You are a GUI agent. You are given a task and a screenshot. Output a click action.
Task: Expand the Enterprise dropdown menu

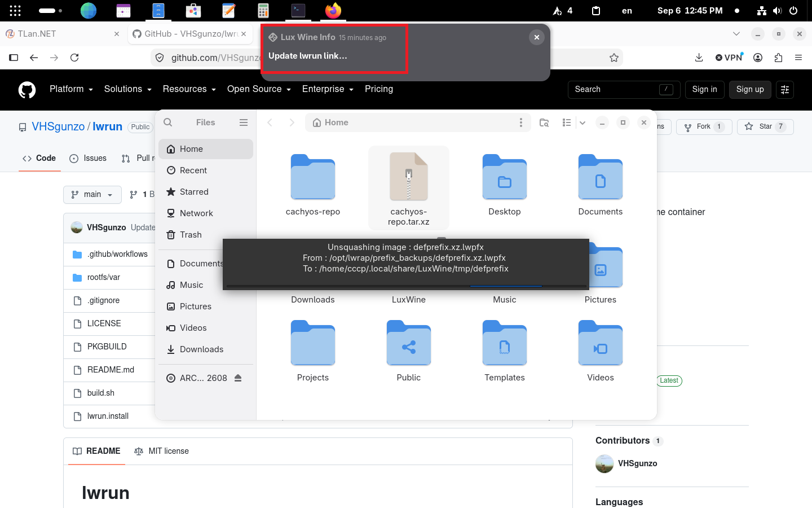[328, 89]
